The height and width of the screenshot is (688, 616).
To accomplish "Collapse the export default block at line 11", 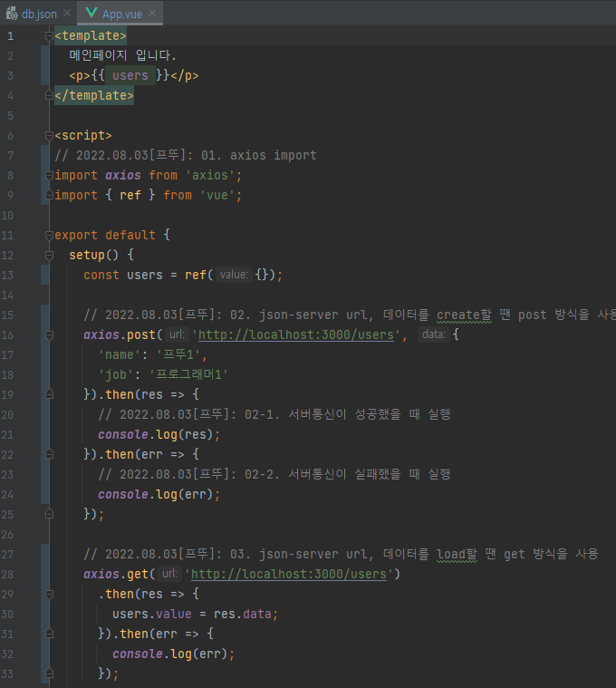I will 49,235.
